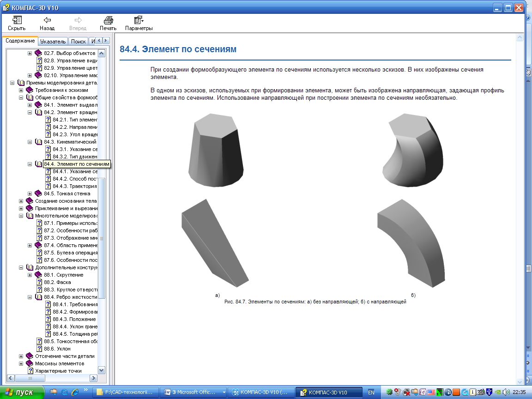Expand the 84.1. Элемент выдавливания node
The image size is (532, 399).
point(30,105)
